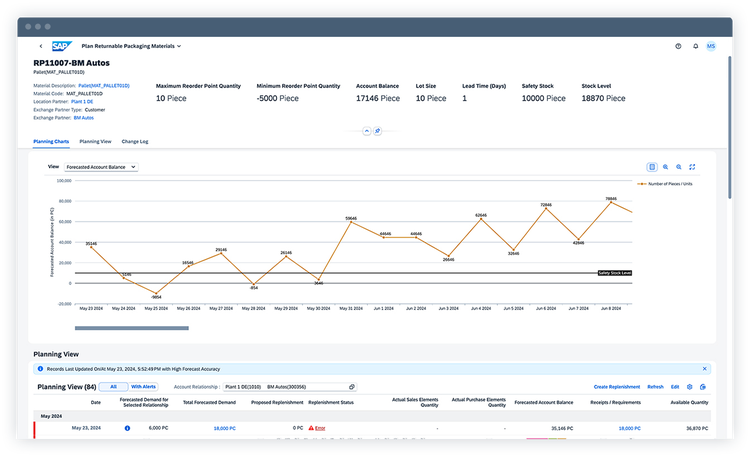This screenshot has height=456, width=750.
Task: Click the SAP logo
Action: (62, 46)
